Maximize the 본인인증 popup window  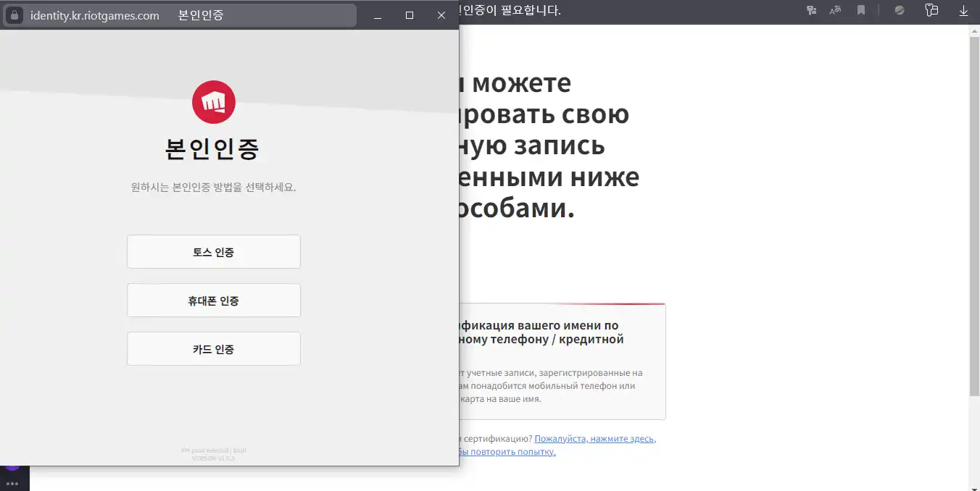pos(410,15)
